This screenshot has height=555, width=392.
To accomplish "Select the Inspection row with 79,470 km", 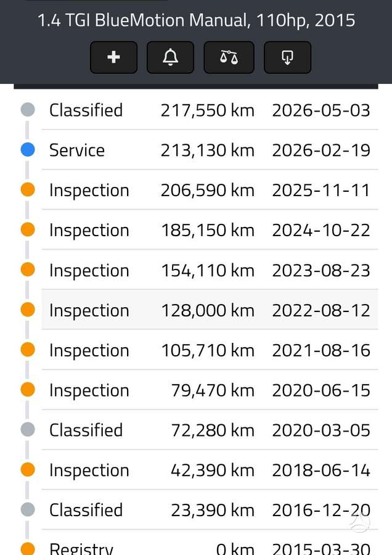I will [210, 390].
